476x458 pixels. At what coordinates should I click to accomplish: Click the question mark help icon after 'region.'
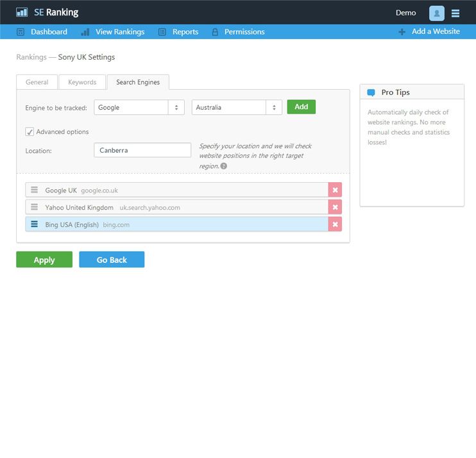[224, 166]
